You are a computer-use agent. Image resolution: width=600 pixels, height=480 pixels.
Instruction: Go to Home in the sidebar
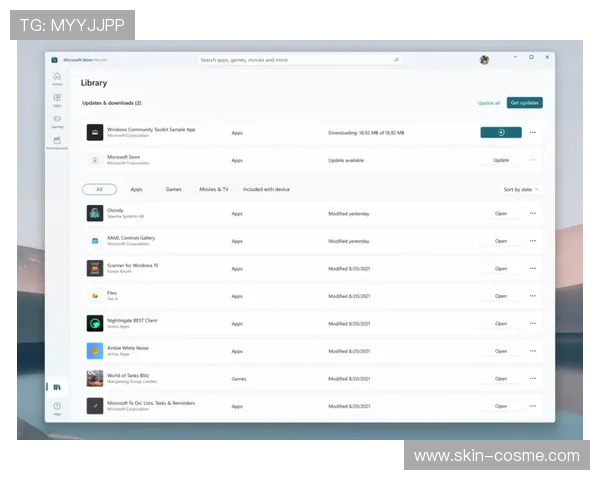click(x=57, y=78)
